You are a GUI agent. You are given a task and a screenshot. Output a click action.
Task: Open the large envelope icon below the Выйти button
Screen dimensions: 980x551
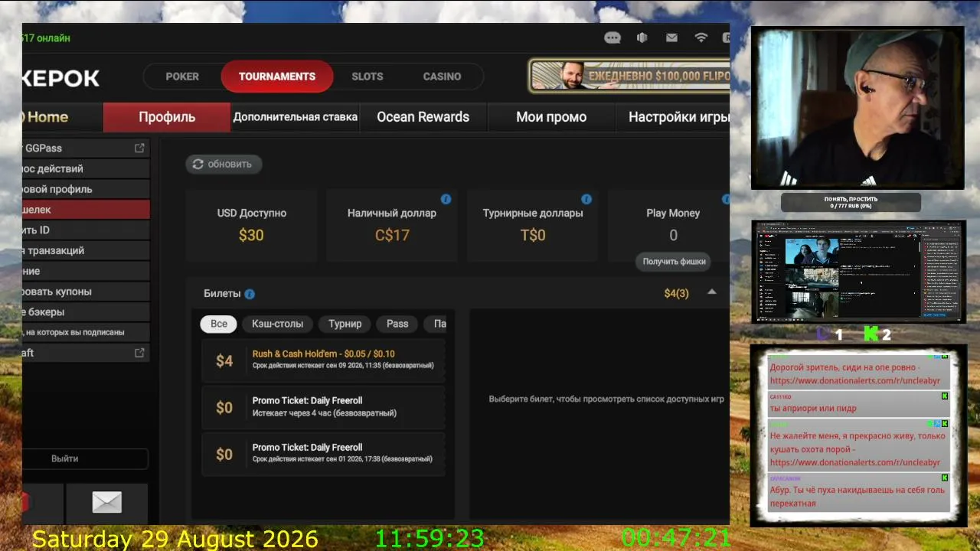coord(107,502)
